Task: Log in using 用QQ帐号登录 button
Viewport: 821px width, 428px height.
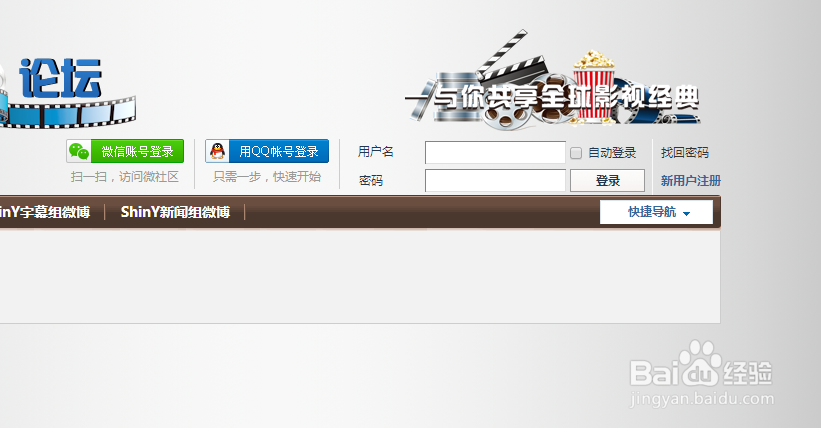Action: 267,151
